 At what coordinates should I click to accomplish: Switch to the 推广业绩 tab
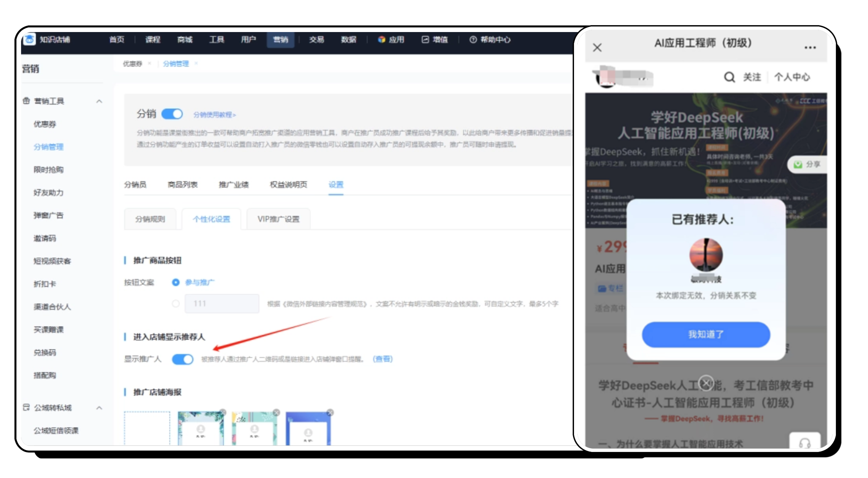pos(233,184)
